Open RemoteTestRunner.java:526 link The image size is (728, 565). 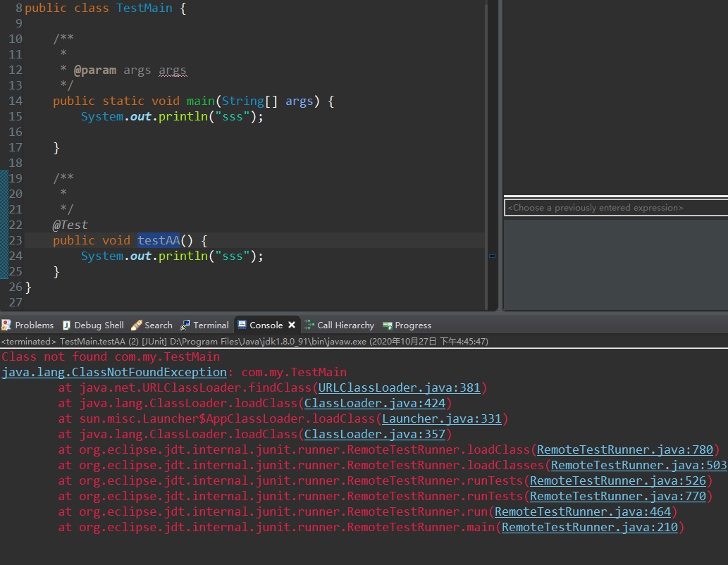tap(617, 481)
